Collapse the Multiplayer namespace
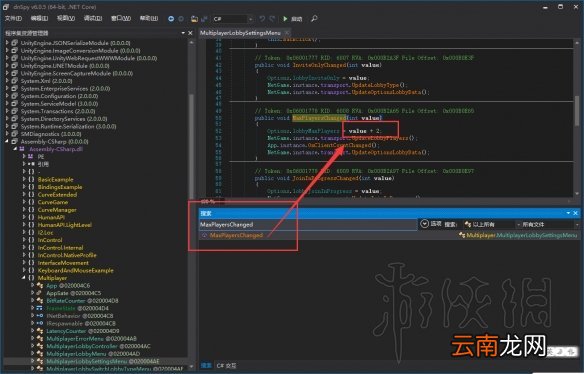The height and width of the screenshot is (374, 584). point(24,278)
